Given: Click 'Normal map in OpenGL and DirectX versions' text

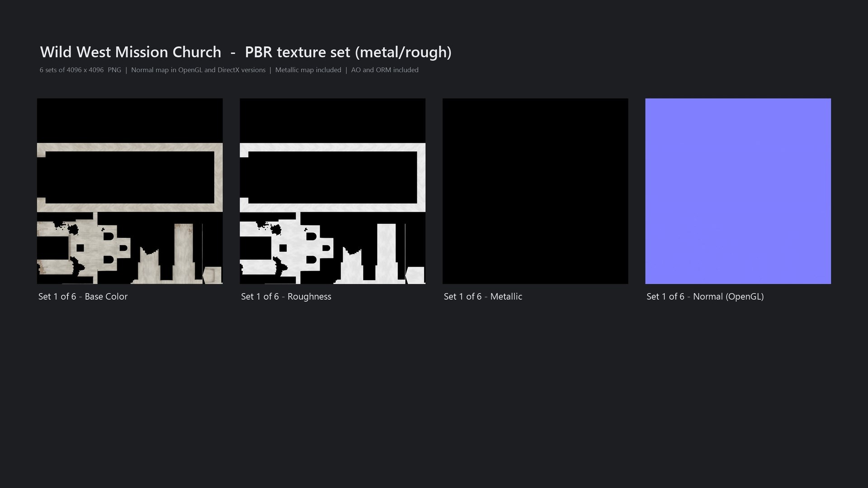Looking at the screenshot, I should coord(198,70).
